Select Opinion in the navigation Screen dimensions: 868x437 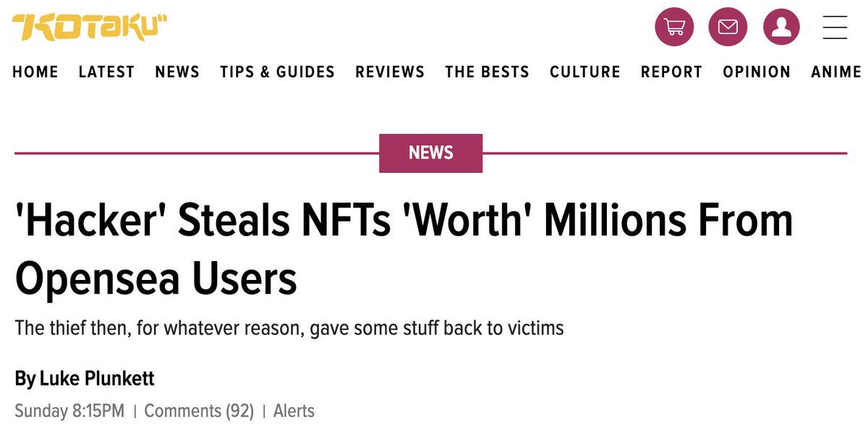tap(757, 72)
